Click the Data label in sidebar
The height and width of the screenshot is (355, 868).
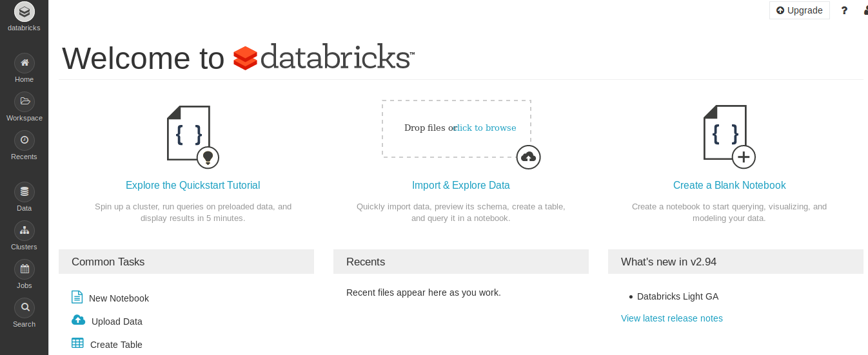click(x=25, y=208)
